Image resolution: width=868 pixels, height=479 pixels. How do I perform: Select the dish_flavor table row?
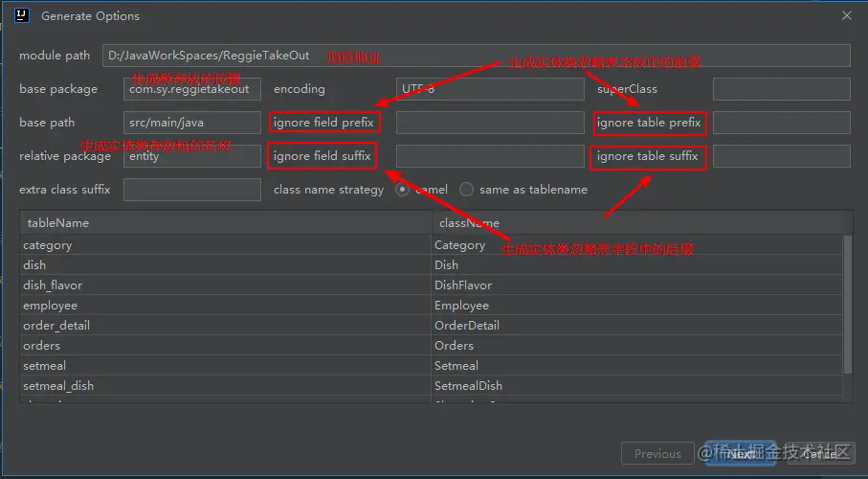(x=432, y=285)
